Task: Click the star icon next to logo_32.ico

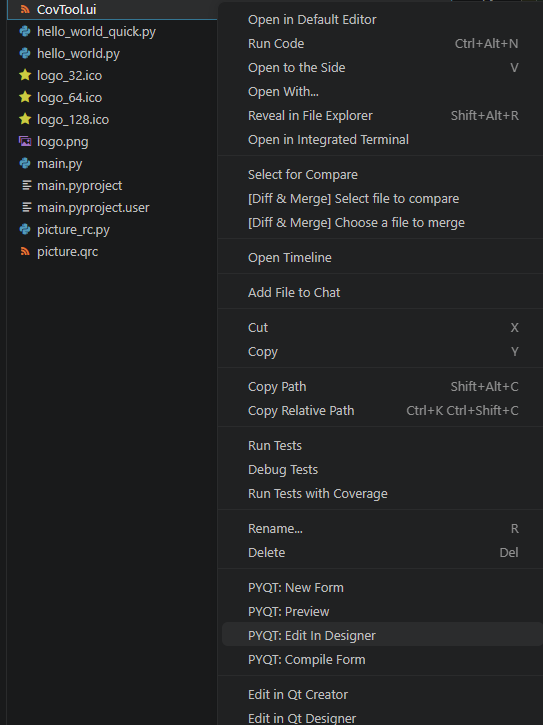Action: (x=25, y=75)
